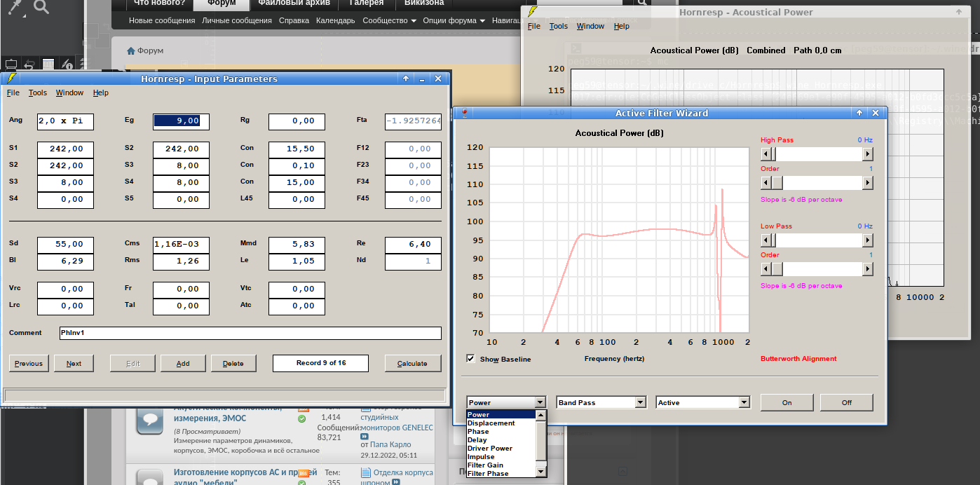Open the File menu in Acoustical Power window

pyautogui.click(x=534, y=26)
